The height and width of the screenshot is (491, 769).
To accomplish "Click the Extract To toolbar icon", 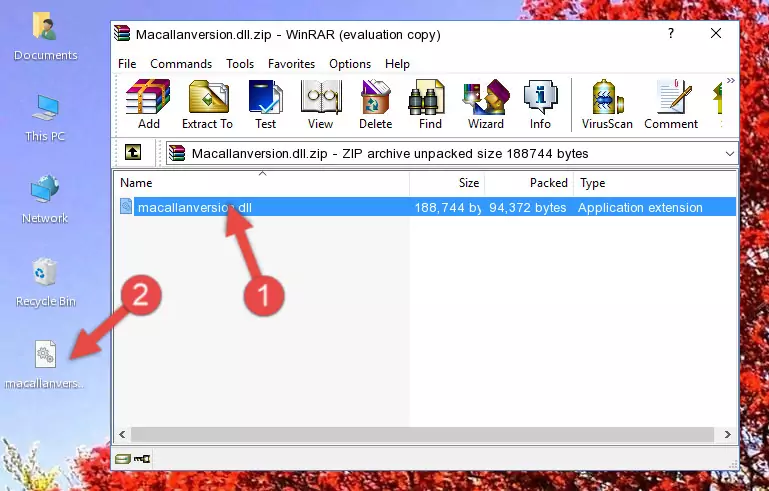I will (x=207, y=104).
